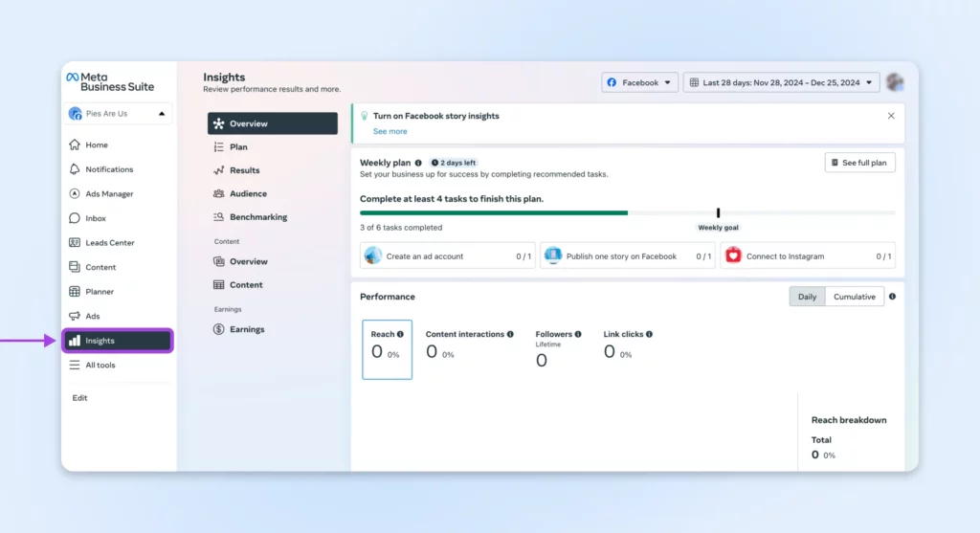
Task: Click the Publish story task icon
Action: click(553, 255)
